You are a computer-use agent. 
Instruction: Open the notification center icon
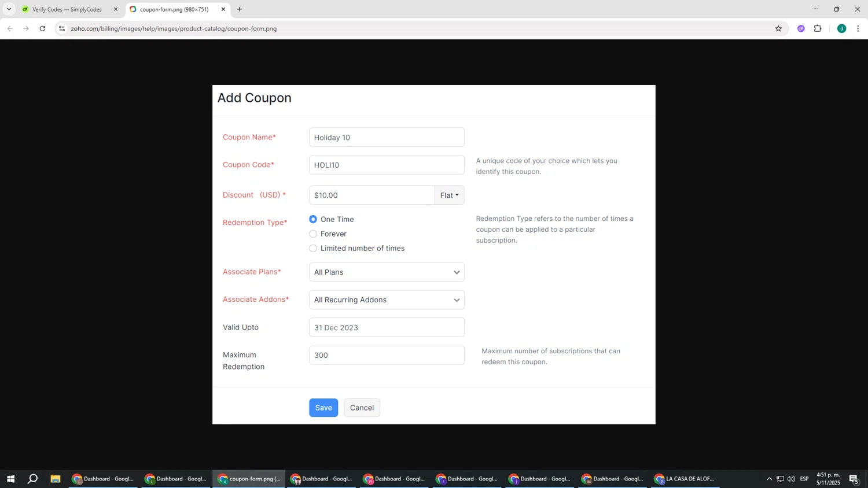click(854, 479)
